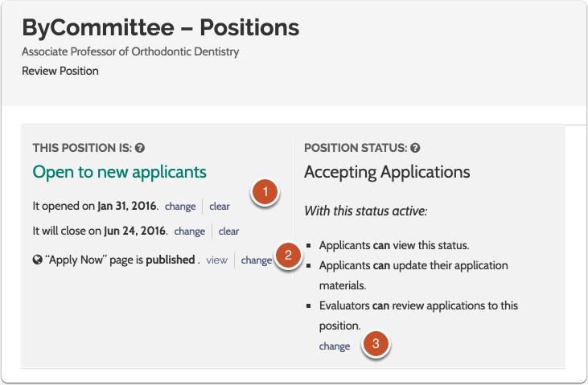Change the Jan 31, 2016 open date

[x=180, y=207]
